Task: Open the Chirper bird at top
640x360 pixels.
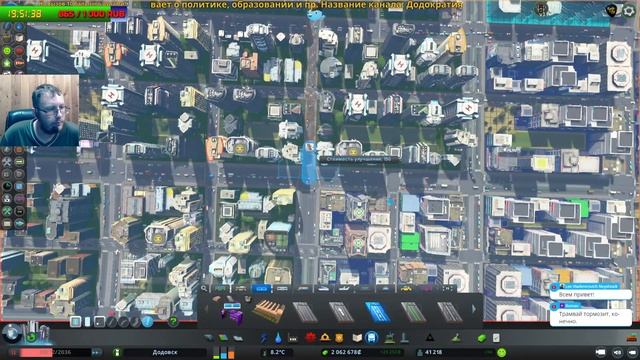Action: point(315,16)
